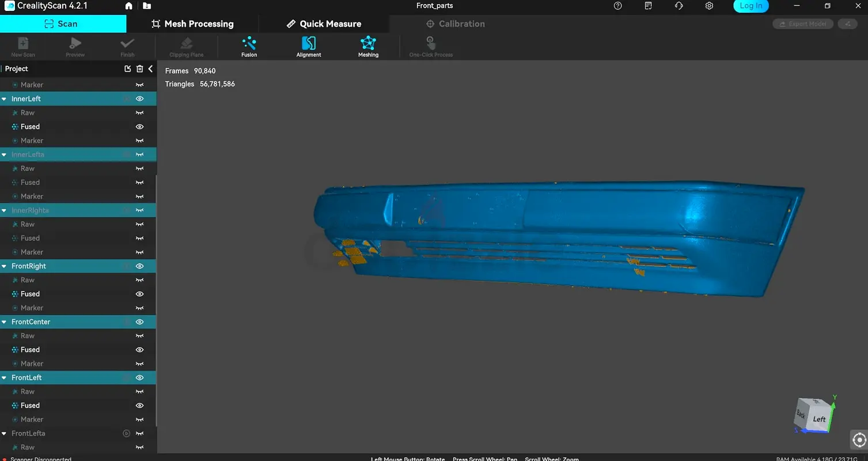
Task: Click the recenter view target icon
Action: click(859, 440)
